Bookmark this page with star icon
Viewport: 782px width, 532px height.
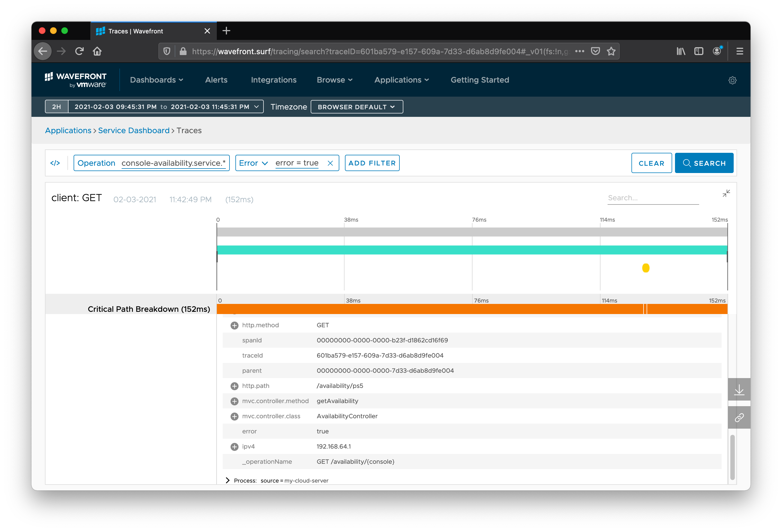pos(611,51)
